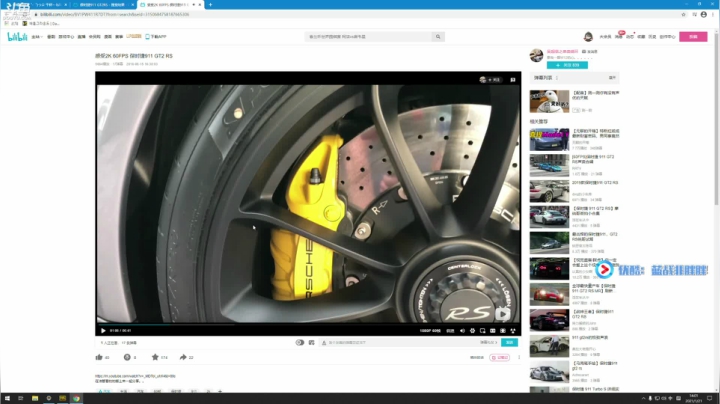The image size is (720, 404).
Task: Click the browser address bar URL
Action: (x=115, y=15)
